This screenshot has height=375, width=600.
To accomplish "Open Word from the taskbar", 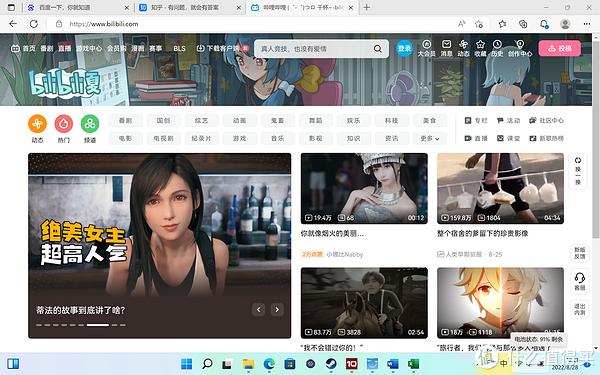I will click(393, 364).
